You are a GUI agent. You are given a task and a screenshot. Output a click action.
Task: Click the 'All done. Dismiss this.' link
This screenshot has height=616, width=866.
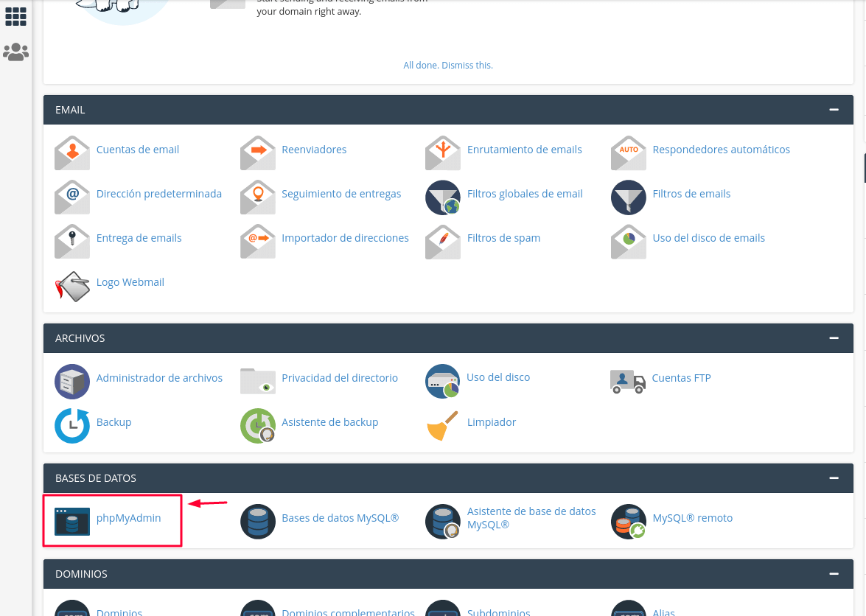(448, 65)
